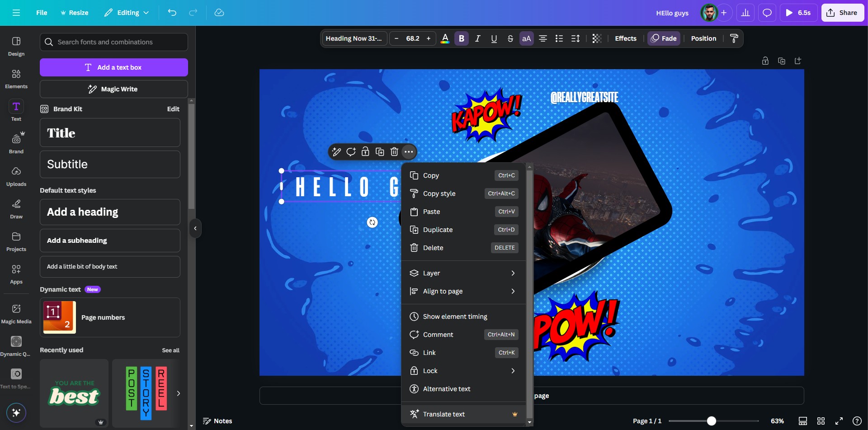
Task: Click the Share button
Action: [843, 13]
